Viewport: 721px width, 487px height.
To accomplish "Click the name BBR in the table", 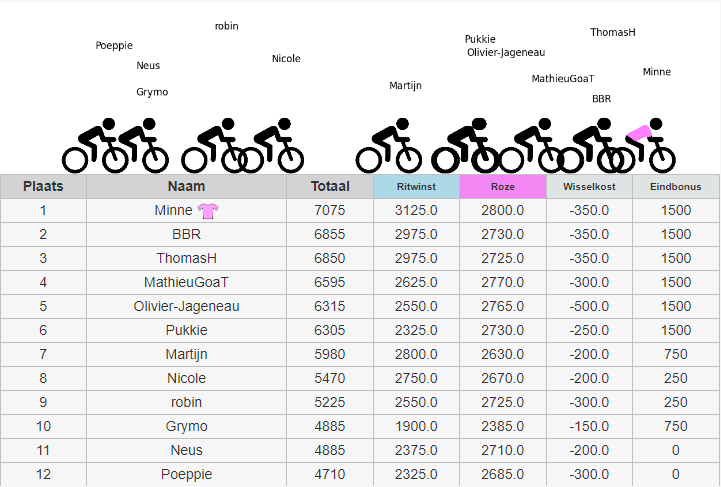I will pyautogui.click(x=186, y=234).
